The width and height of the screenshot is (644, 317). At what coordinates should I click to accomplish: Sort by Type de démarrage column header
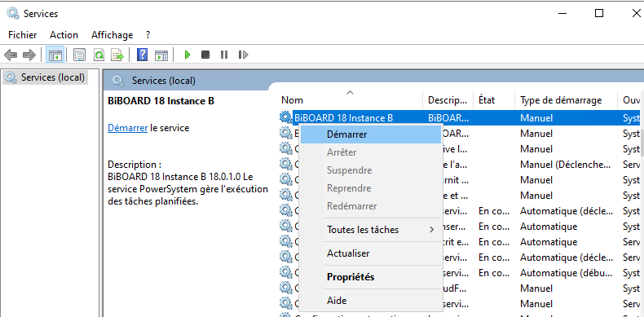(x=561, y=100)
